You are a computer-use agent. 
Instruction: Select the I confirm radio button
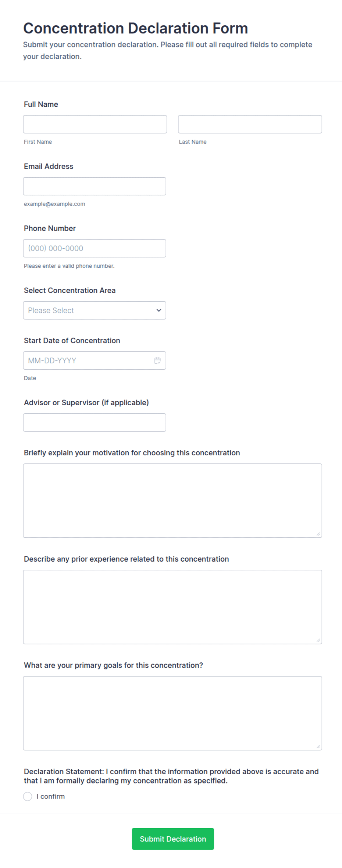pyautogui.click(x=28, y=796)
